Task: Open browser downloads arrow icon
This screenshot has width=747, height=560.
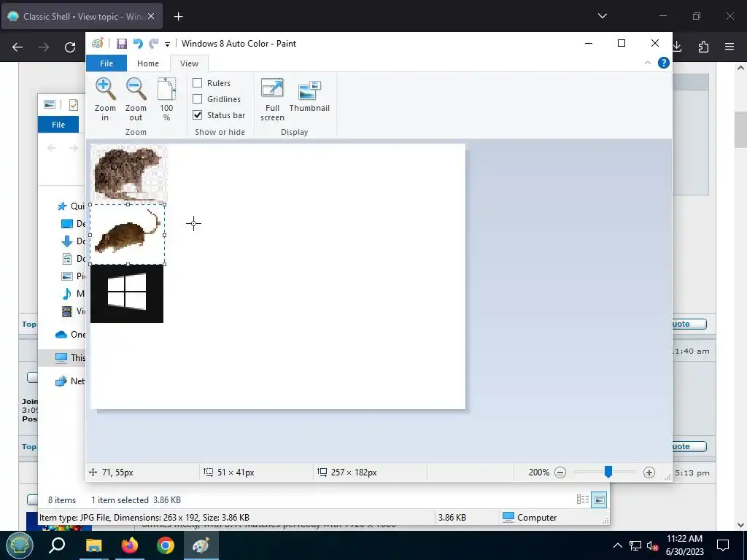Action: coord(677,47)
